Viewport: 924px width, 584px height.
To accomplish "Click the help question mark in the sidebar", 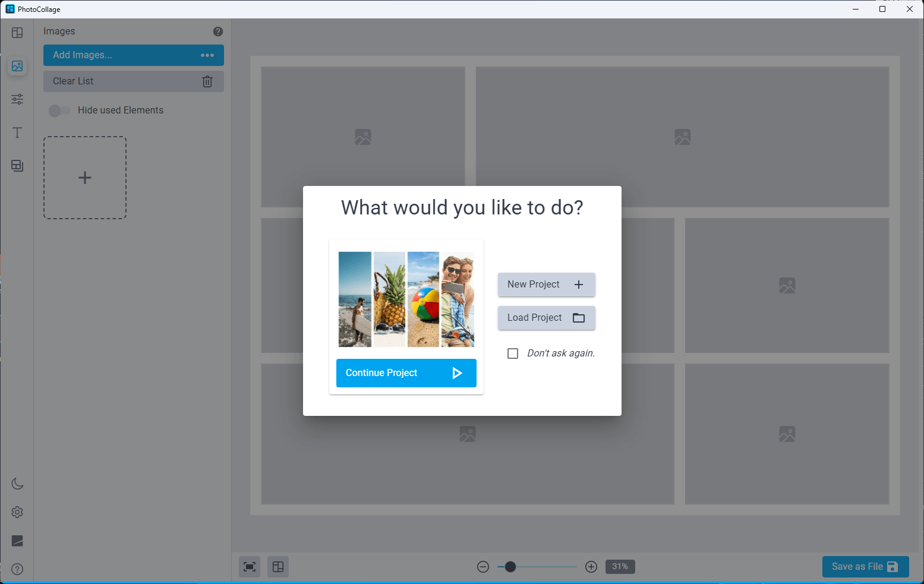I will tap(17, 569).
